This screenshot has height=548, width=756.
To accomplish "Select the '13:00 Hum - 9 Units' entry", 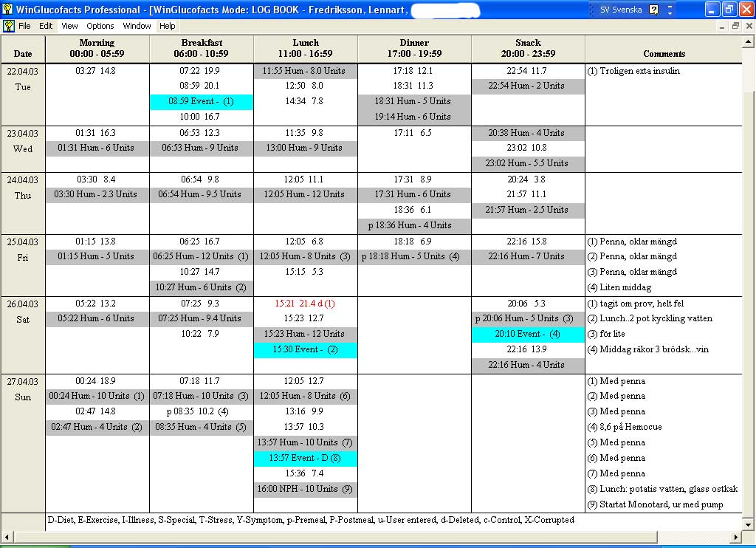I will 305,148.
